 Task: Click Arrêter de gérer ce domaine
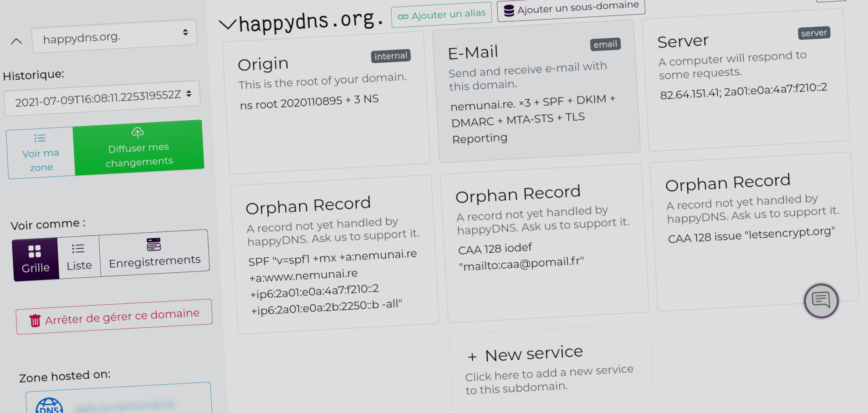click(114, 316)
